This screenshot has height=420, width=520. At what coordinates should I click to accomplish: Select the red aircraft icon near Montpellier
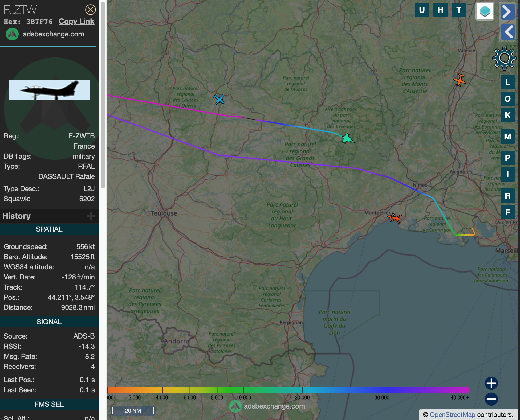pos(395,218)
